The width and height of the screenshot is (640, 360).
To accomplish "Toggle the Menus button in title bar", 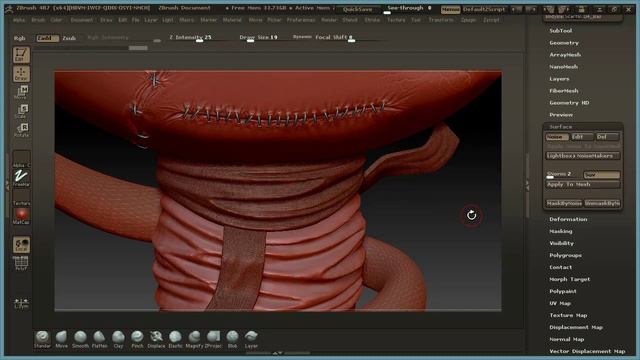I will point(450,9).
